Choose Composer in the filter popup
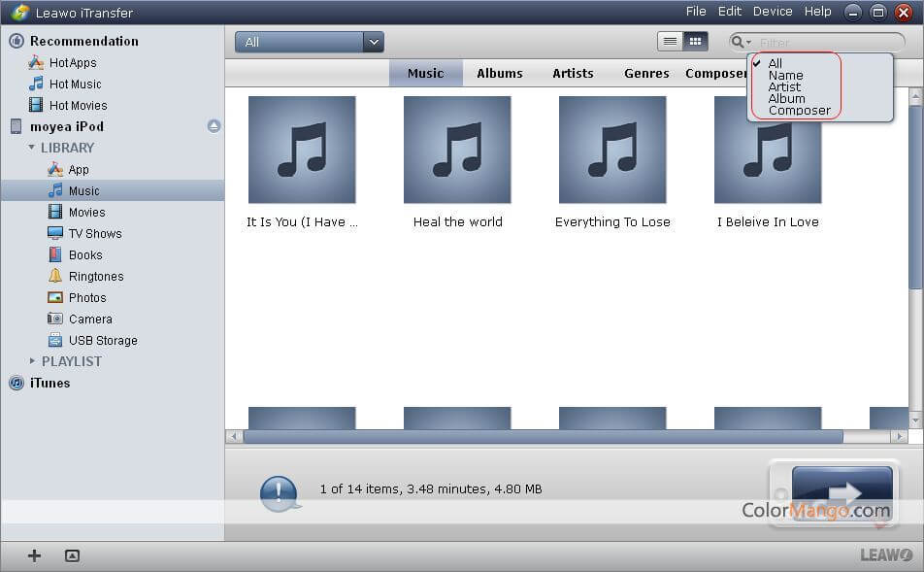Screen dimensions: 924x572 pos(799,111)
